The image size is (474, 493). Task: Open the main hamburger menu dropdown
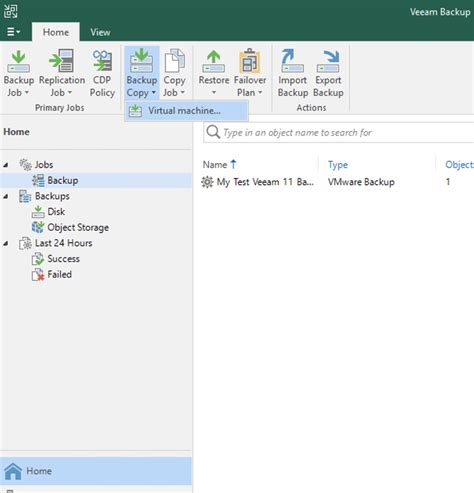pos(13,32)
